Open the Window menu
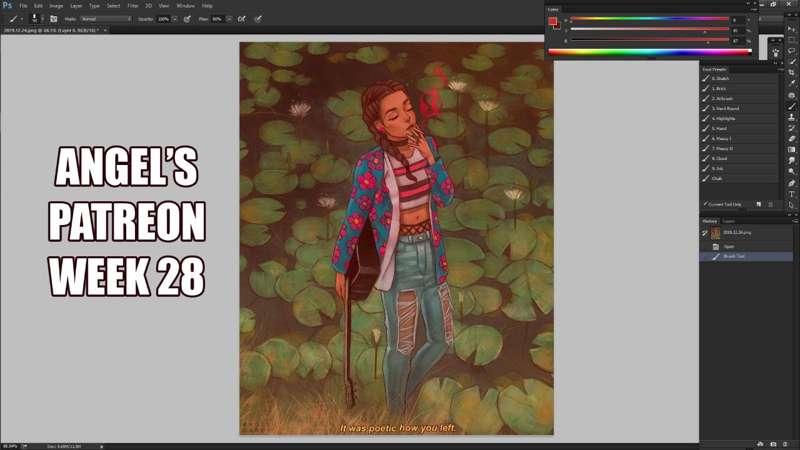This screenshot has width=800, height=450. [x=186, y=6]
